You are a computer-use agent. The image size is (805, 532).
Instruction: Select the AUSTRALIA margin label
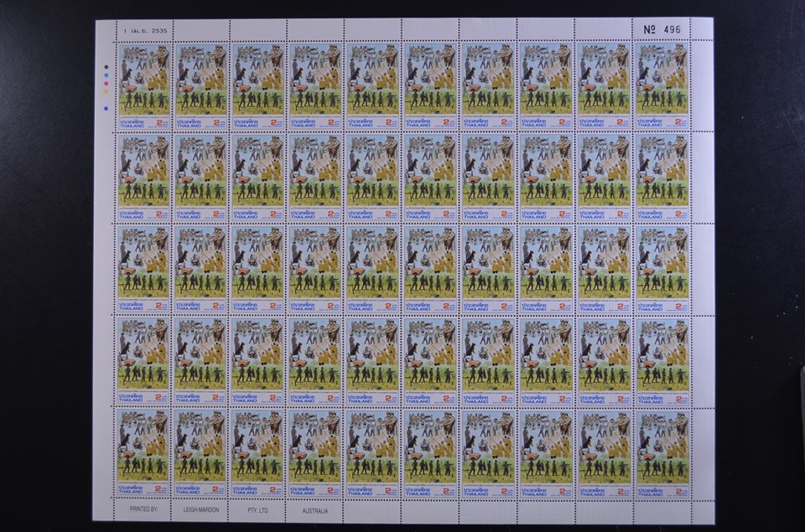[315, 509]
